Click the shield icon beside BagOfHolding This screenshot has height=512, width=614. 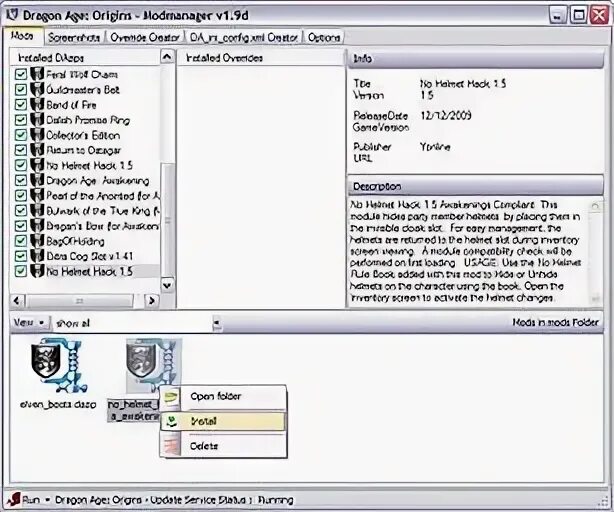point(37,240)
